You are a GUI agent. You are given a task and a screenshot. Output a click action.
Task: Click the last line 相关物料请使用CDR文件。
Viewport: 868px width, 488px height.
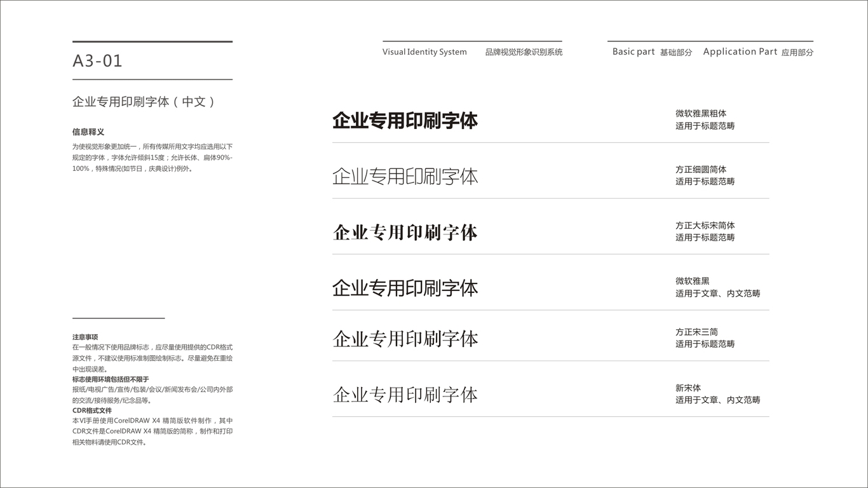(x=110, y=442)
